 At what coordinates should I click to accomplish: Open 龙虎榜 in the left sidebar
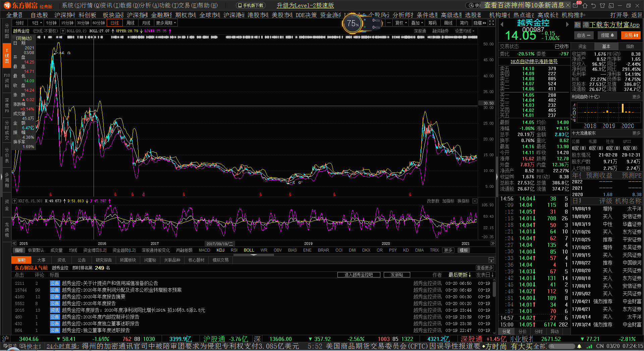[x=7, y=230]
